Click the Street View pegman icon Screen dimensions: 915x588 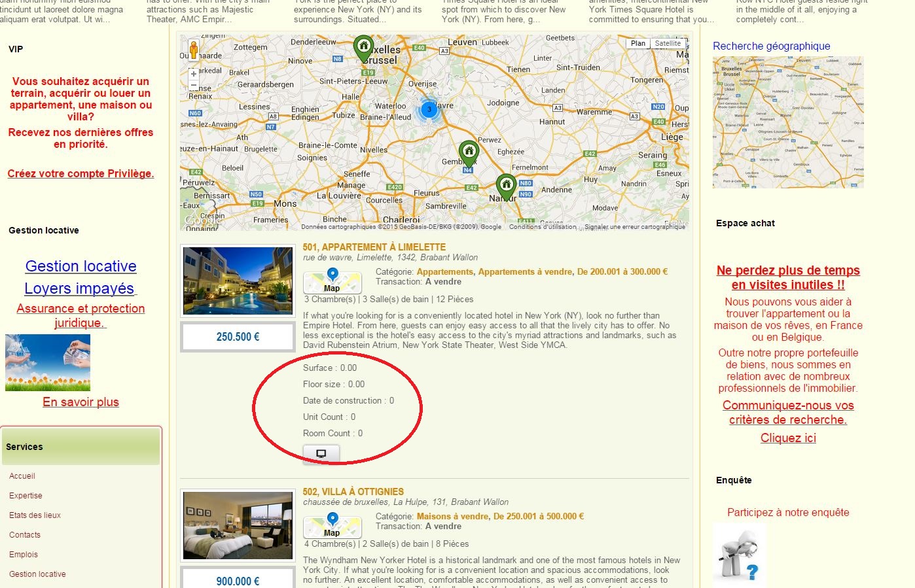[194, 50]
